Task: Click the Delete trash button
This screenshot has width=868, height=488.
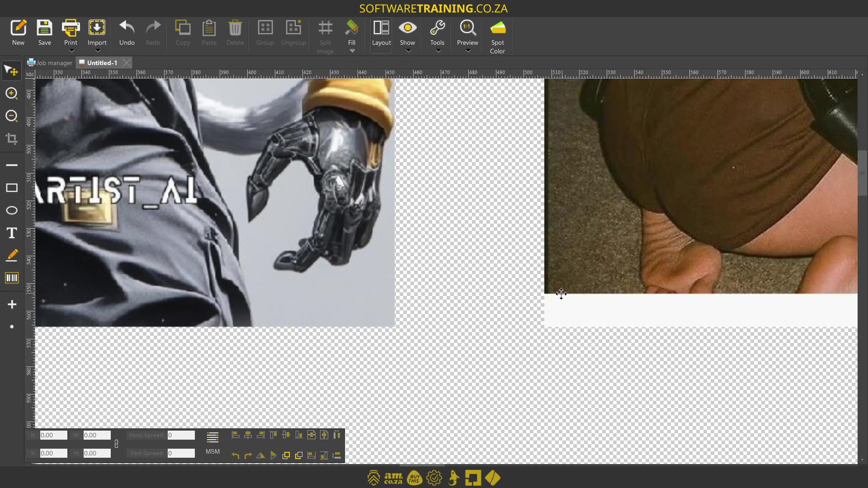Action: click(x=235, y=33)
